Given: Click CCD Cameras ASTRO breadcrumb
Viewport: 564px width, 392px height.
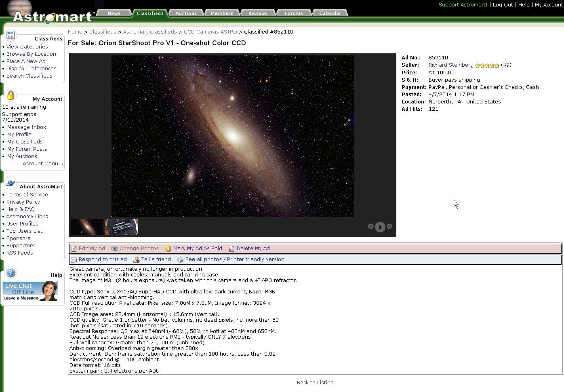Looking at the screenshot, I should pos(210,32).
